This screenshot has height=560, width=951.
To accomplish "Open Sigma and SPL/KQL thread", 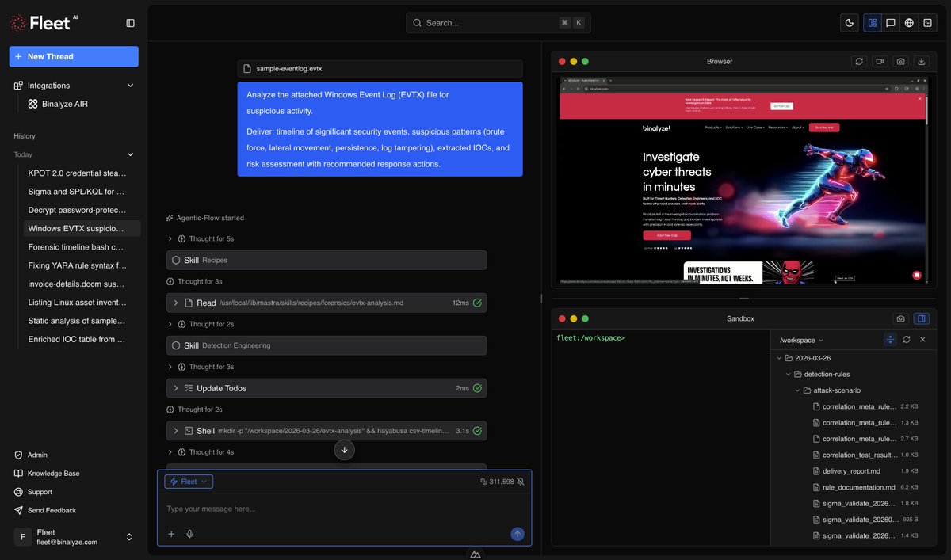I will pos(77,191).
